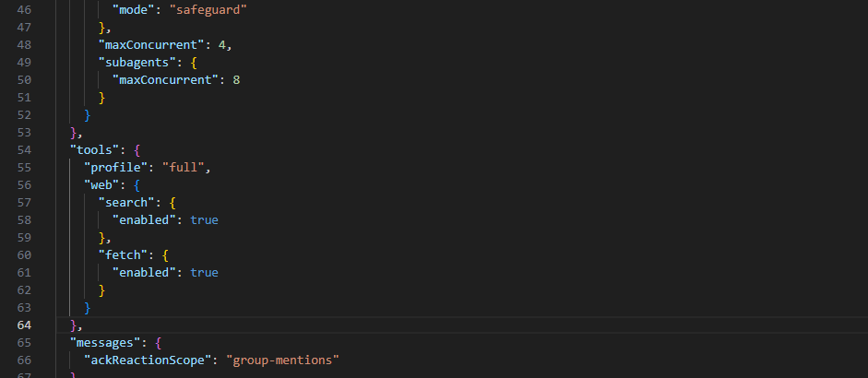Place cursor on the "subagents" key

pos(137,63)
